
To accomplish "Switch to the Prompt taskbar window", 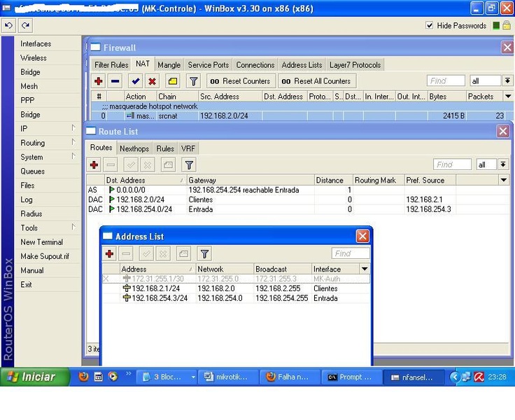I will pyautogui.click(x=351, y=377).
